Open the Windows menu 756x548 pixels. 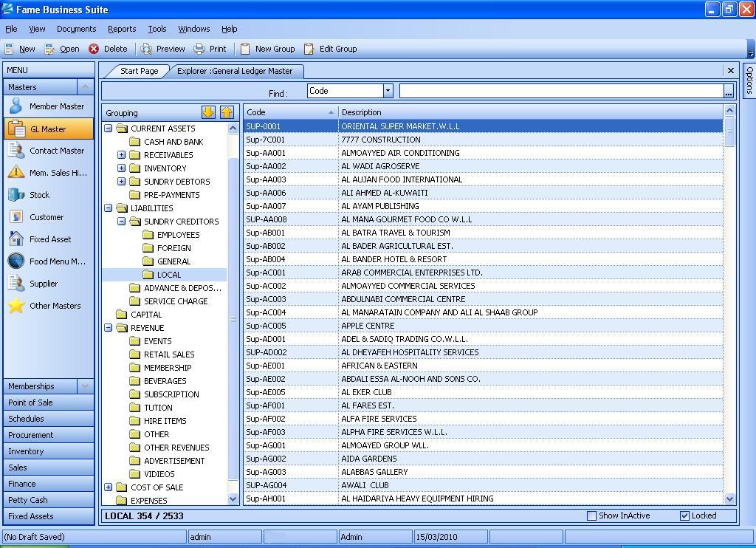coord(194,29)
